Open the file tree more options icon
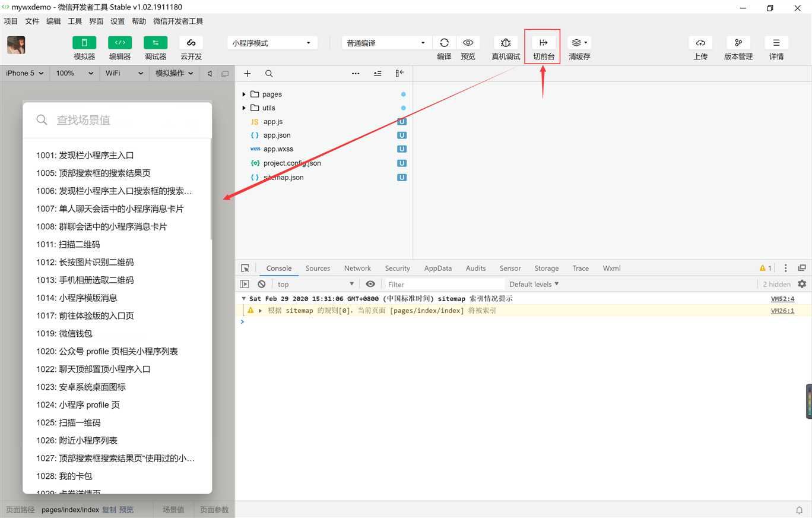The height and width of the screenshot is (518, 812). (356, 74)
